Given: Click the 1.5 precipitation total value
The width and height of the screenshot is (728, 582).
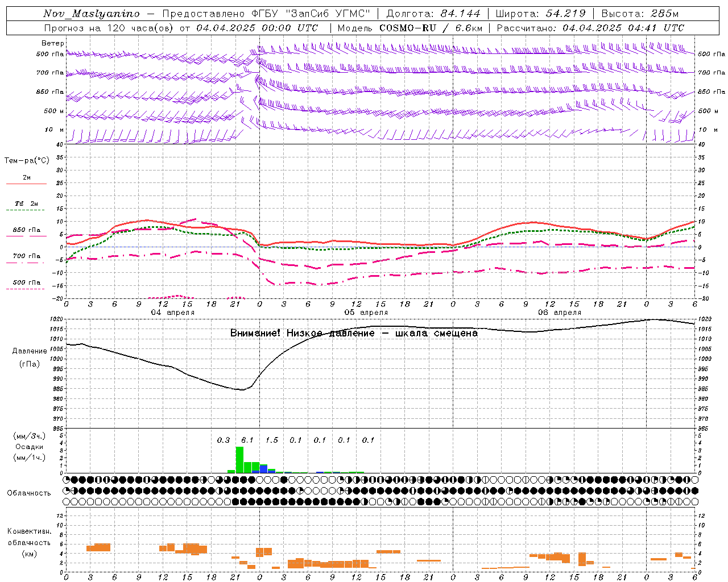Looking at the screenshot, I should (x=272, y=440).
